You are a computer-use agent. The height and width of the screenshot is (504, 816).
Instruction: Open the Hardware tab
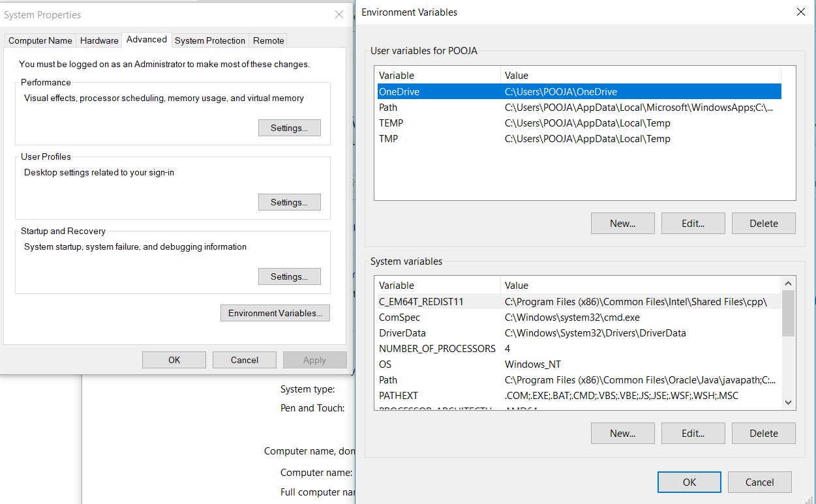click(x=99, y=40)
